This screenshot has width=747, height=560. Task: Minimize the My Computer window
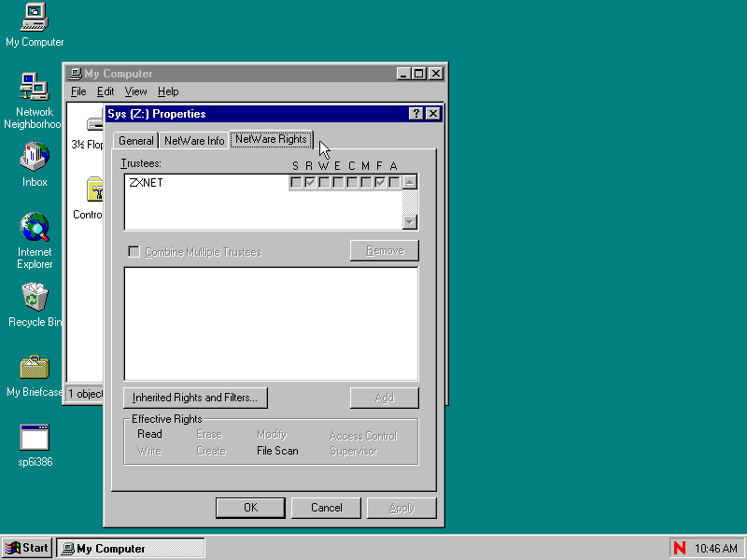(404, 74)
